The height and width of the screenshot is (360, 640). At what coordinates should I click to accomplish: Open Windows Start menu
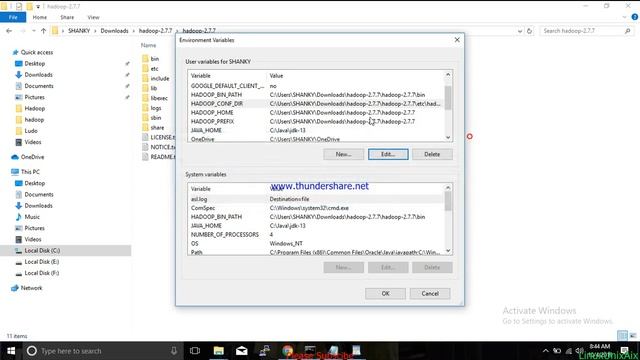(x=11, y=351)
